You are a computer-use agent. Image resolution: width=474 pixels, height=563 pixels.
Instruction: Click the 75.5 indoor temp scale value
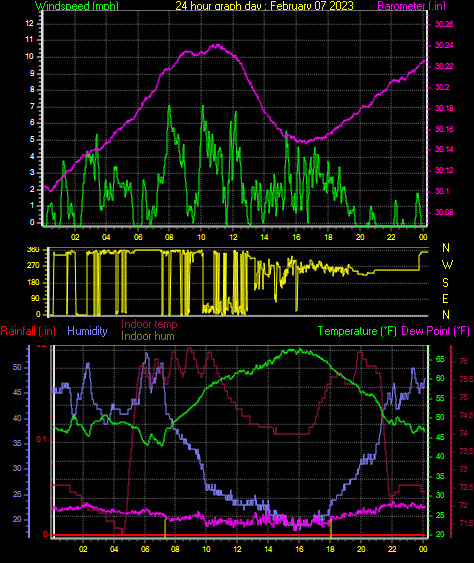[x=466, y=379]
